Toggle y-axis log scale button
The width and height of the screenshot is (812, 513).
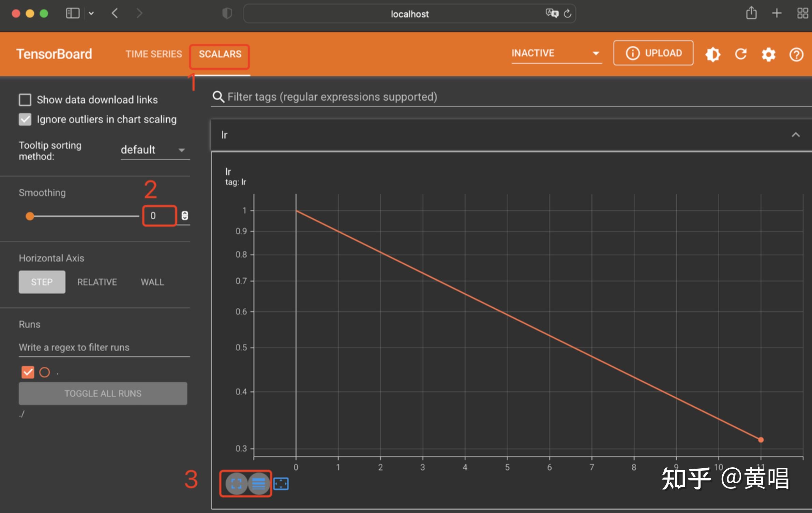click(x=259, y=483)
